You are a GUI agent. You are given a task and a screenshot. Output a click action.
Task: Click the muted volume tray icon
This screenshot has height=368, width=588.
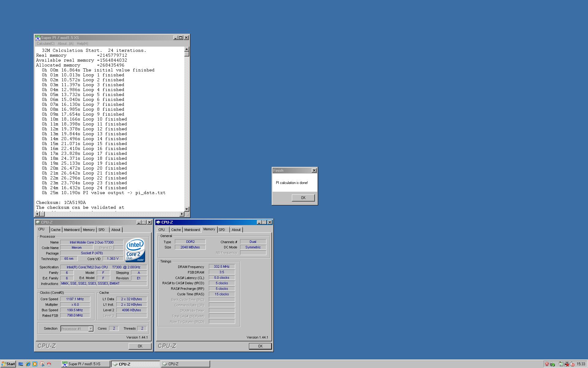pos(572,364)
